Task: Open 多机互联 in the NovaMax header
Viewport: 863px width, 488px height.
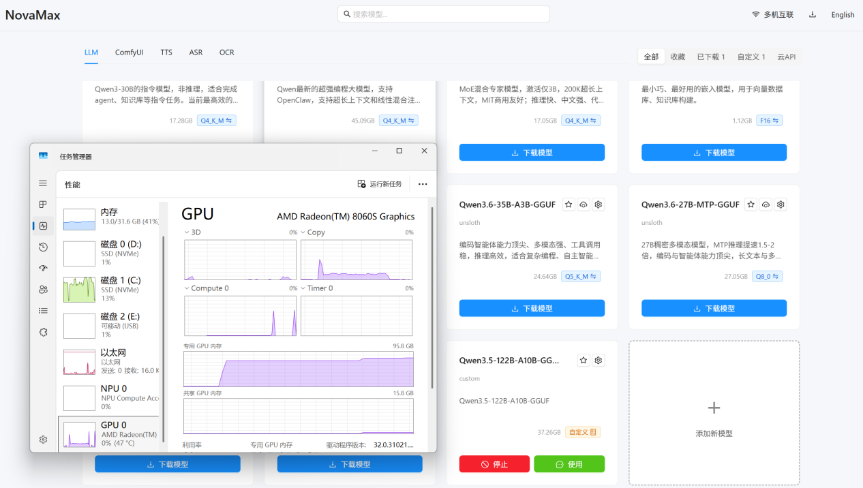Action: pos(773,15)
